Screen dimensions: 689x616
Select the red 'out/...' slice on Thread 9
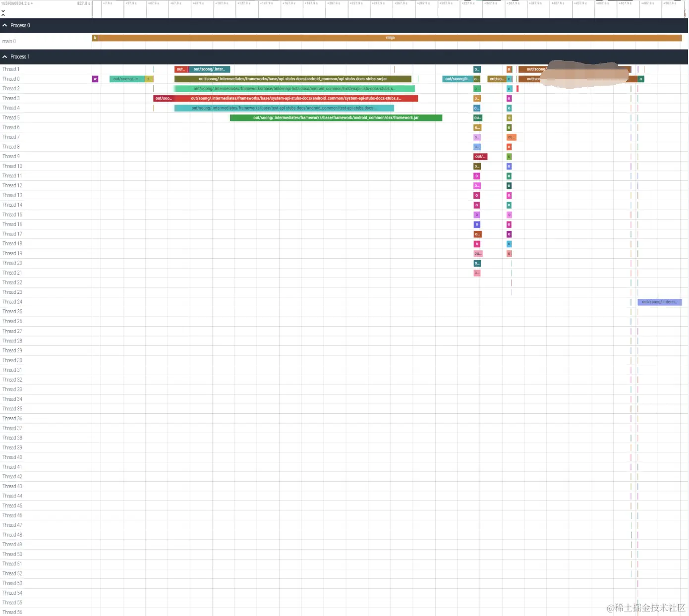480,157
